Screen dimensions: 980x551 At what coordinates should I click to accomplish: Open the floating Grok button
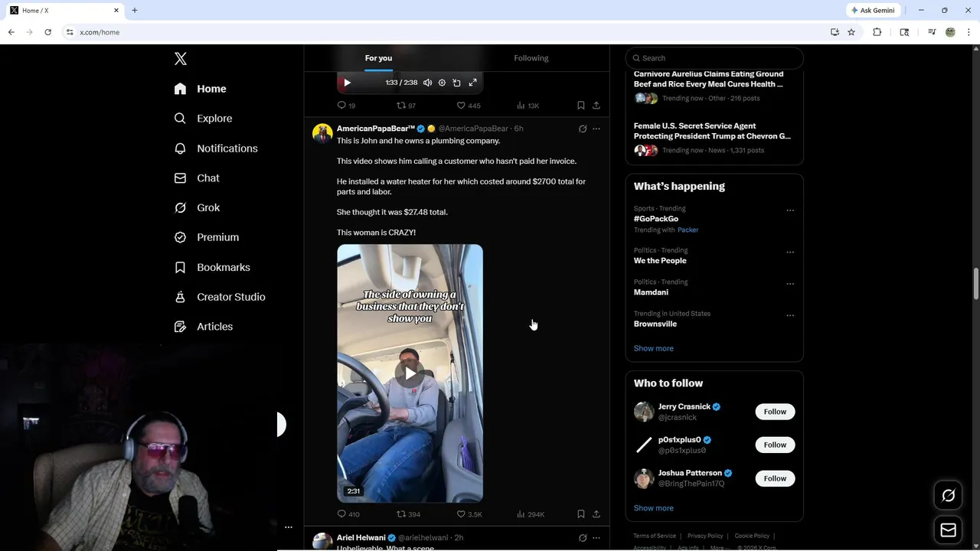click(x=948, y=496)
